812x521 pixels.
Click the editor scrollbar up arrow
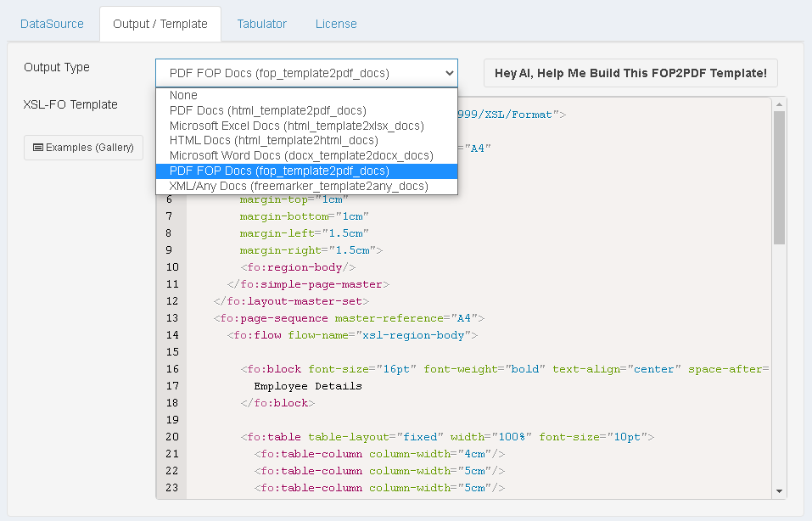[779, 104]
